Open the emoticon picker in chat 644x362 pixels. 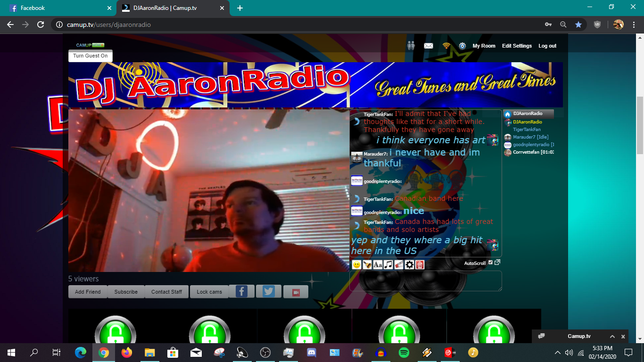click(356, 264)
